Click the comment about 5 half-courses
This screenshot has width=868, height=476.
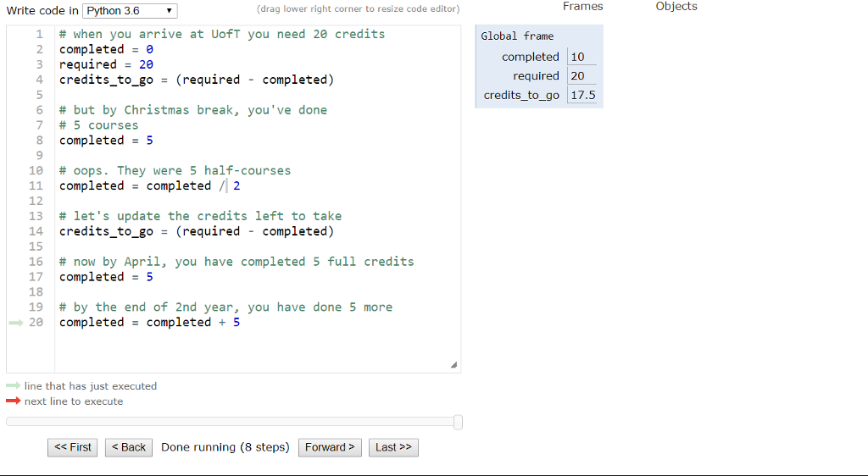point(175,170)
